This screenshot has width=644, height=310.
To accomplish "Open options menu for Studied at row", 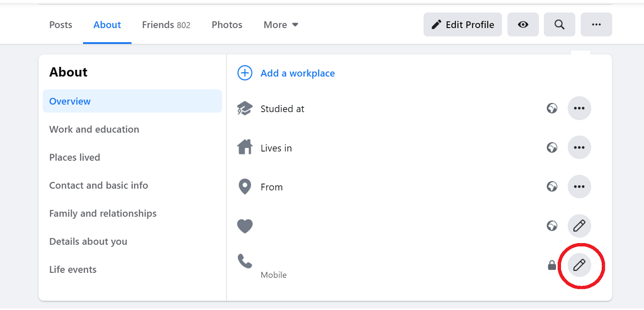I will [x=579, y=109].
